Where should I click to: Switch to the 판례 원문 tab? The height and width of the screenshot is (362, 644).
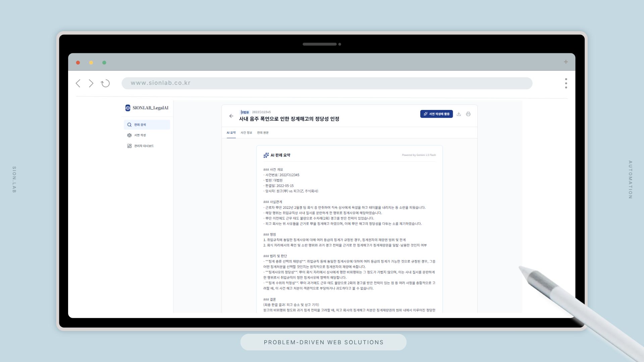(263, 133)
